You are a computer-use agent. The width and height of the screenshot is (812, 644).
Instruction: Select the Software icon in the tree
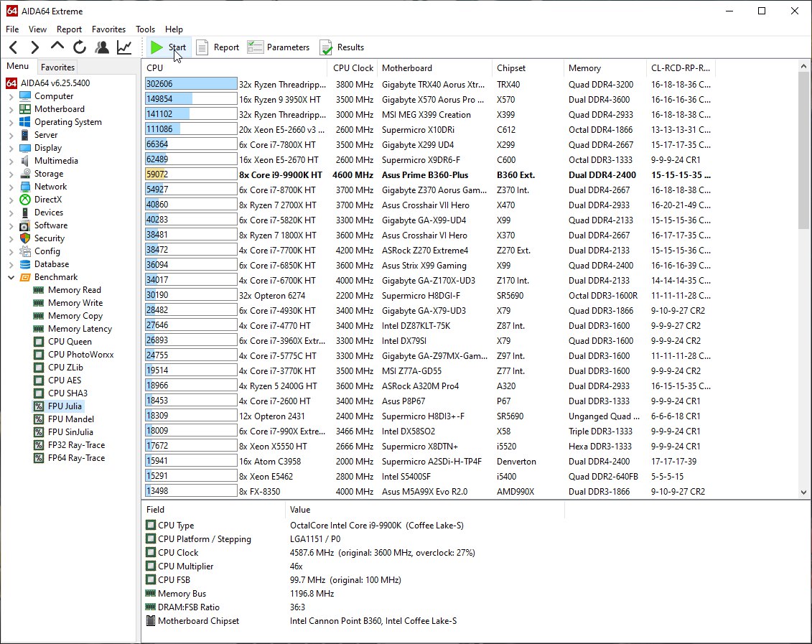point(25,225)
